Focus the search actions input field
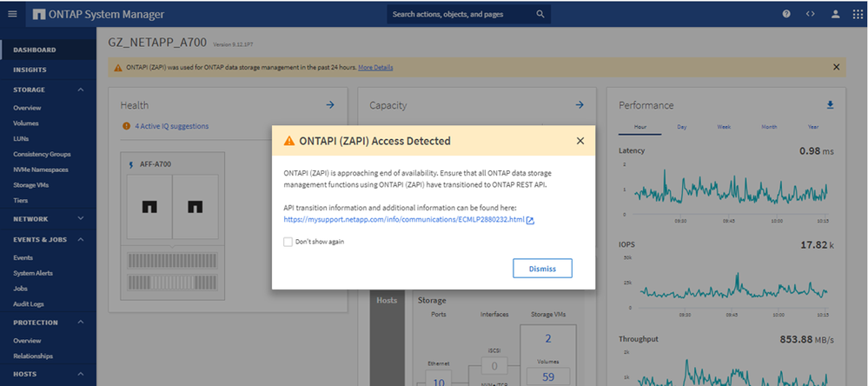The height and width of the screenshot is (386, 868). [462, 15]
